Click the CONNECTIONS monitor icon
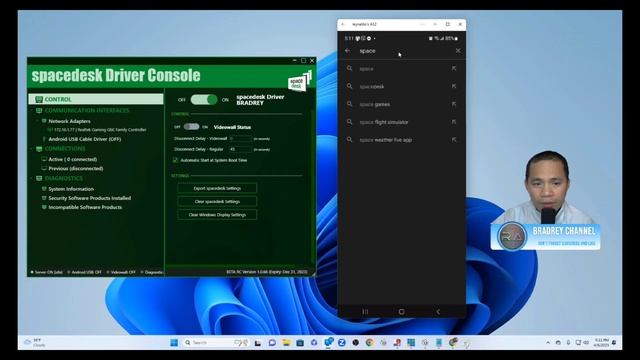Screen dimensions: 640x360 coord(39,149)
